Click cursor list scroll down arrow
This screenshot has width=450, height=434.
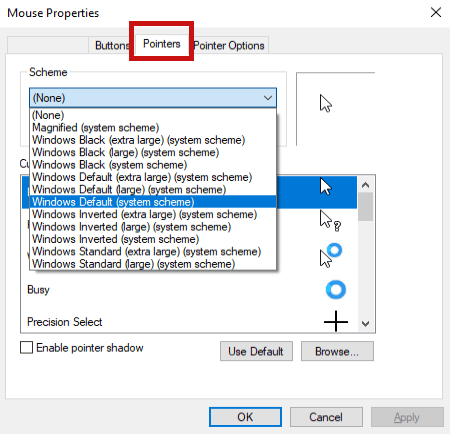click(x=365, y=324)
